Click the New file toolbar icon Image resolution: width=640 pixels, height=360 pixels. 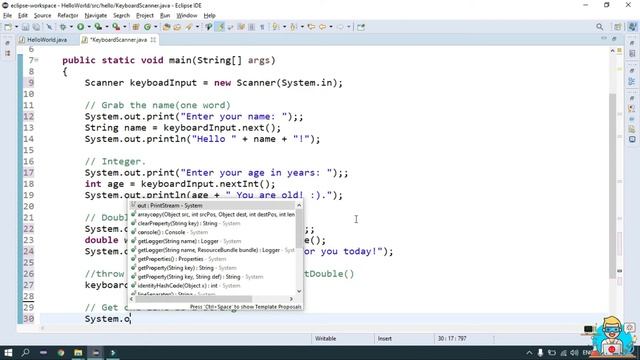point(8,27)
